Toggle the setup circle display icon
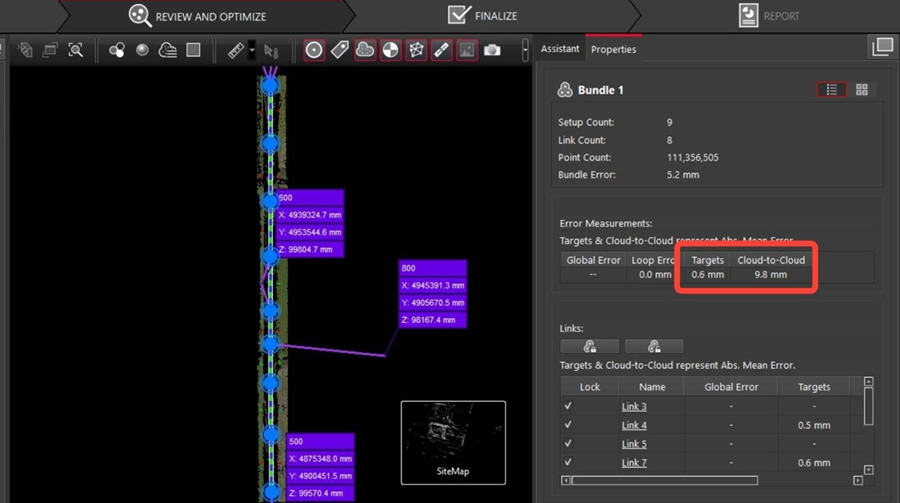The height and width of the screenshot is (503, 900). point(314,50)
